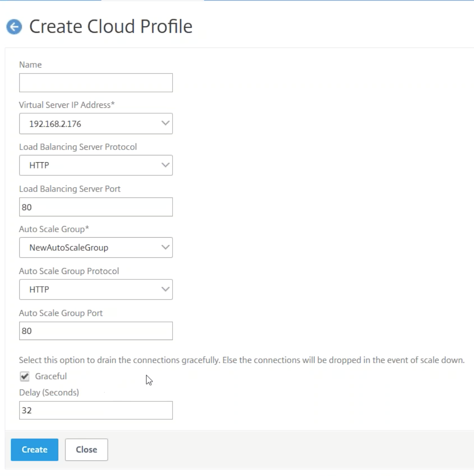The image size is (474, 476).
Task: Focus the Load Balancing Server Port field
Action: [x=96, y=207]
